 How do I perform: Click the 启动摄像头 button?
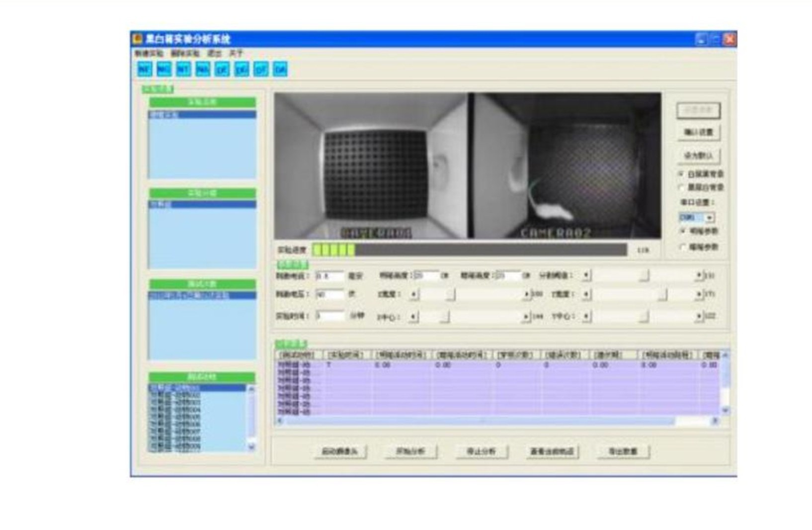click(340, 451)
